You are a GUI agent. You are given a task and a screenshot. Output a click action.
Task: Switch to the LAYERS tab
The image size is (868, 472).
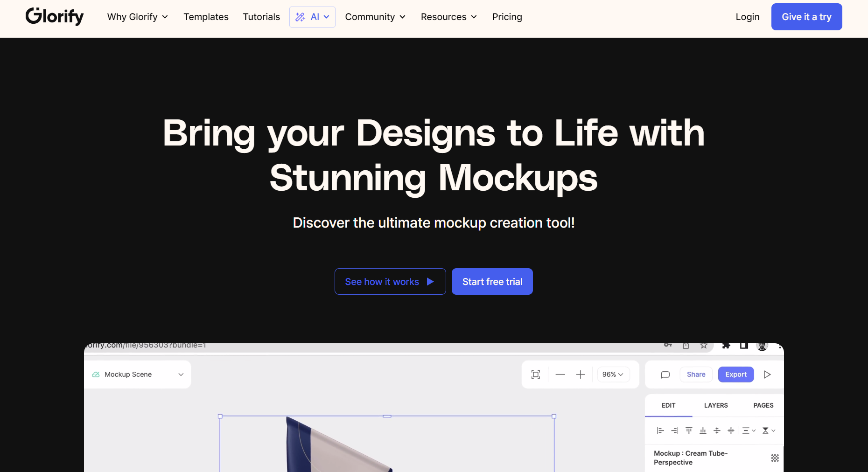pos(715,405)
